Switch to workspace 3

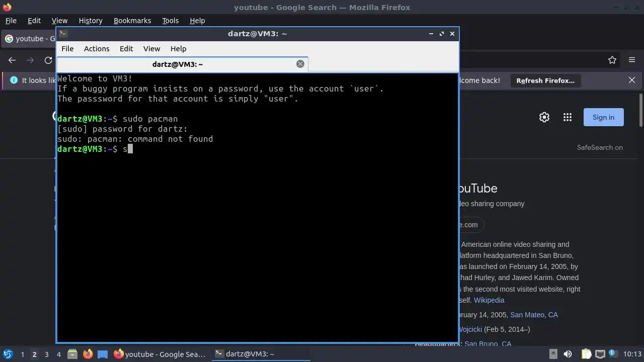click(46, 354)
